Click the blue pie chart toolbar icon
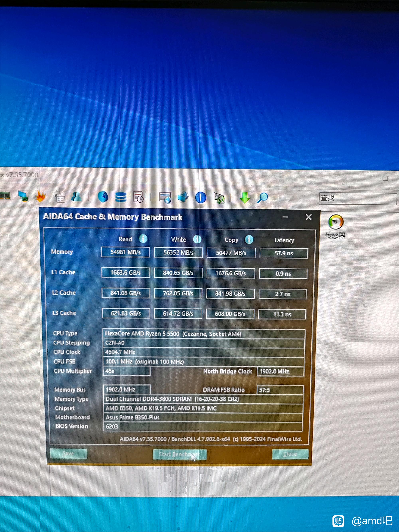Image resolution: width=399 pixels, height=532 pixels. tap(103, 197)
